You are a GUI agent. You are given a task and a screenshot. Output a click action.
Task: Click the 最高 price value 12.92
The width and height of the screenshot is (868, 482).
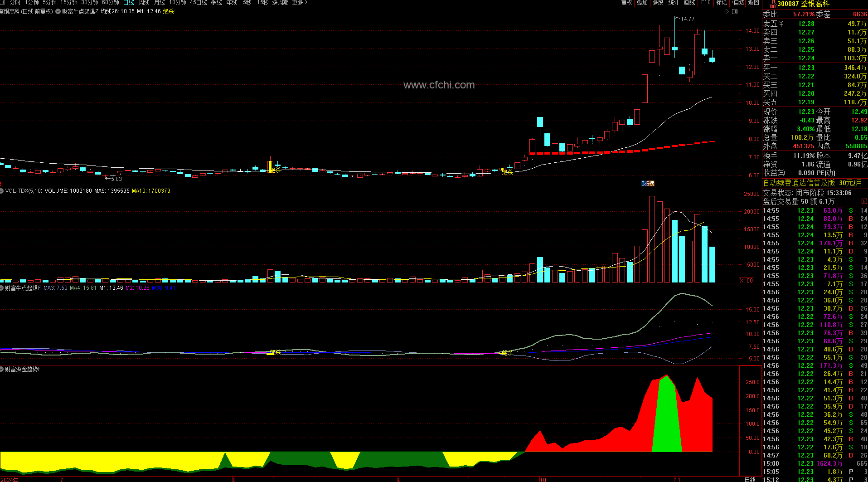859,120
